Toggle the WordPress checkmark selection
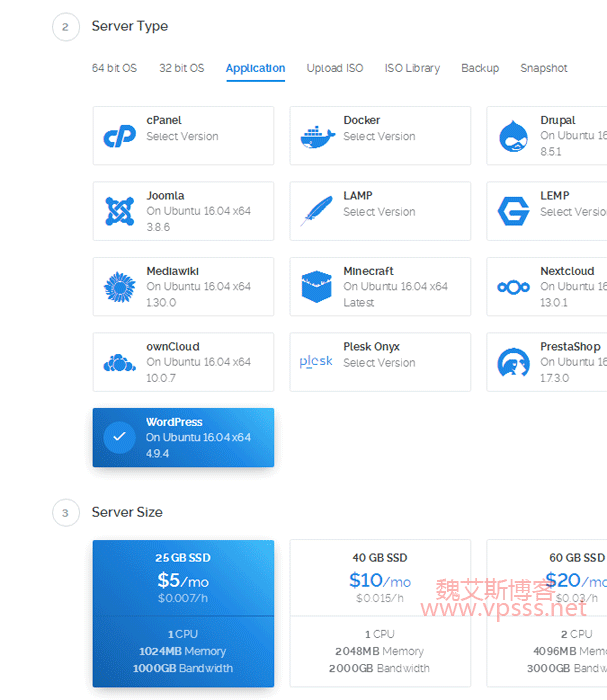Viewport: 607px width, 700px height. [120, 437]
